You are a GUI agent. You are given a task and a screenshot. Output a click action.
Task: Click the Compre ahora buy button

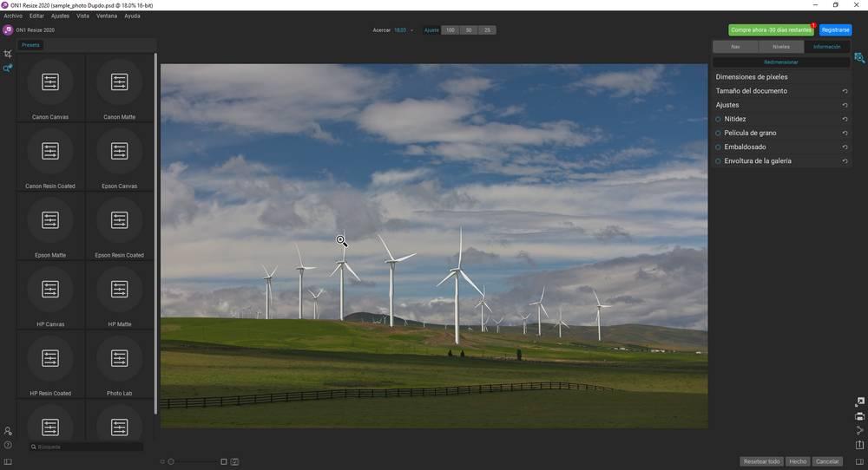(771, 29)
